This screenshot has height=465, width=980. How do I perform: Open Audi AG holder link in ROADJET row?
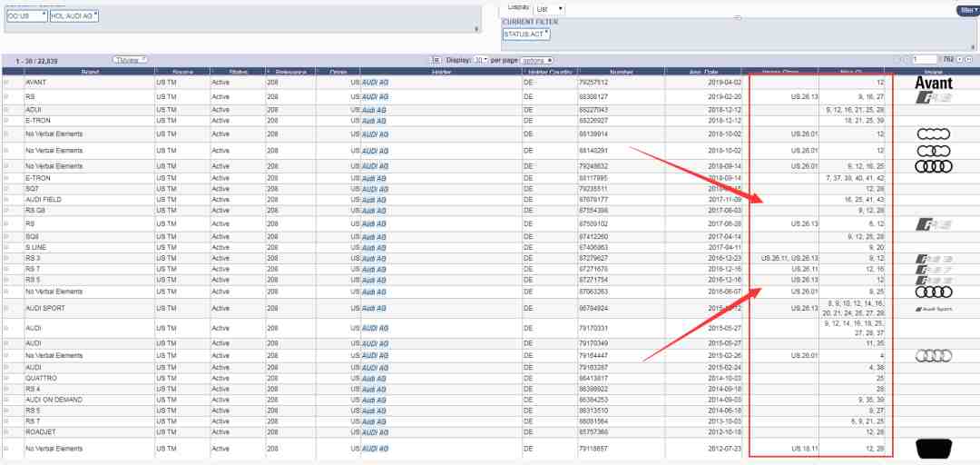[375, 431]
